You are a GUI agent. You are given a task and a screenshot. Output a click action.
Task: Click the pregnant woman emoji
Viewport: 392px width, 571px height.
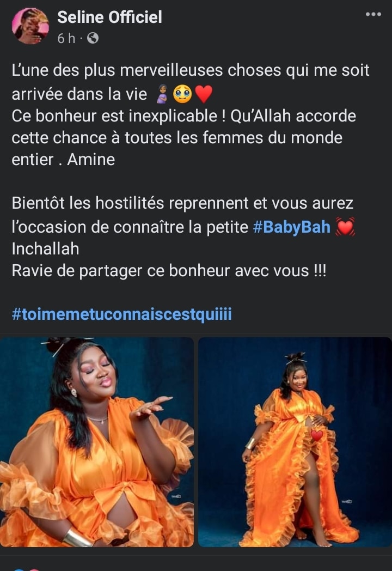pyautogui.click(x=162, y=94)
